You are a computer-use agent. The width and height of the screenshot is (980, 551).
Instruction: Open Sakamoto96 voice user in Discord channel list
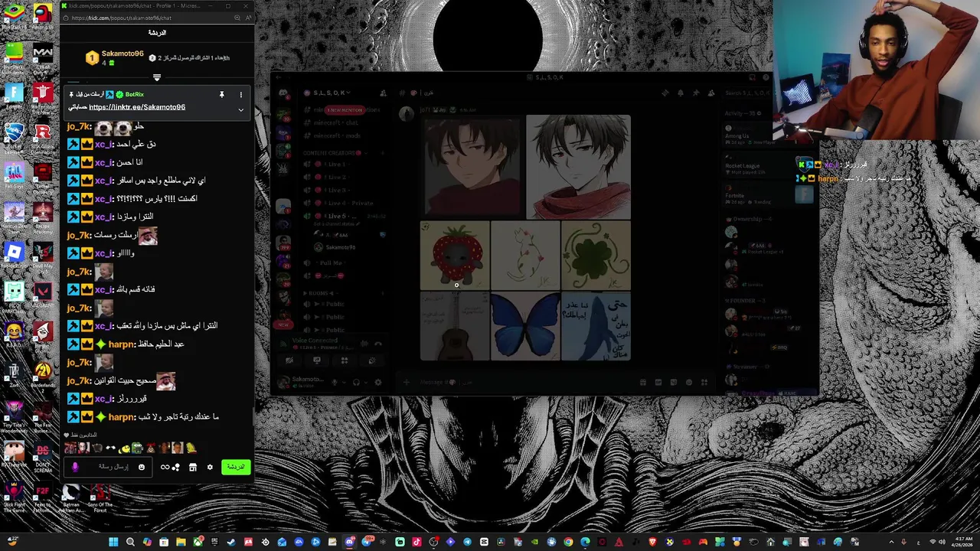point(335,247)
